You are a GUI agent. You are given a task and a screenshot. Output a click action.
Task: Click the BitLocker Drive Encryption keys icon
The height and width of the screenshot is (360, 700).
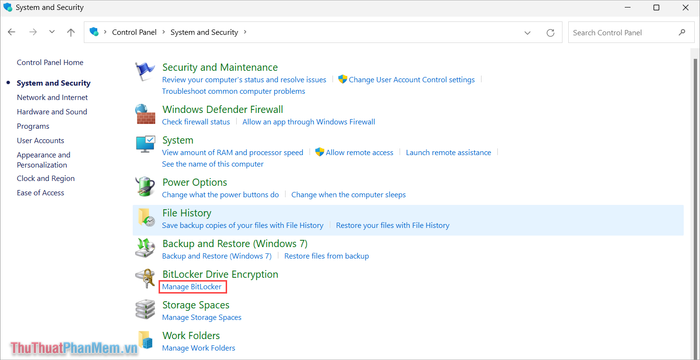tap(145, 279)
